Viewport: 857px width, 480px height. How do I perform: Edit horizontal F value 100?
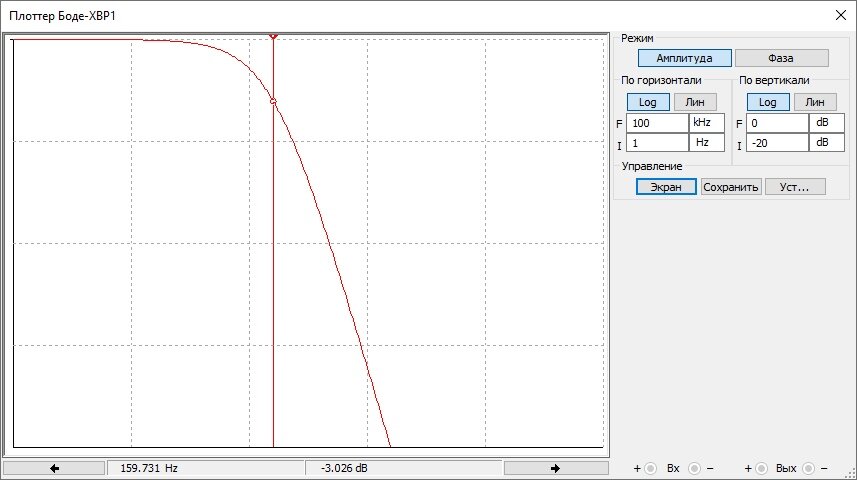(x=657, y=123)
